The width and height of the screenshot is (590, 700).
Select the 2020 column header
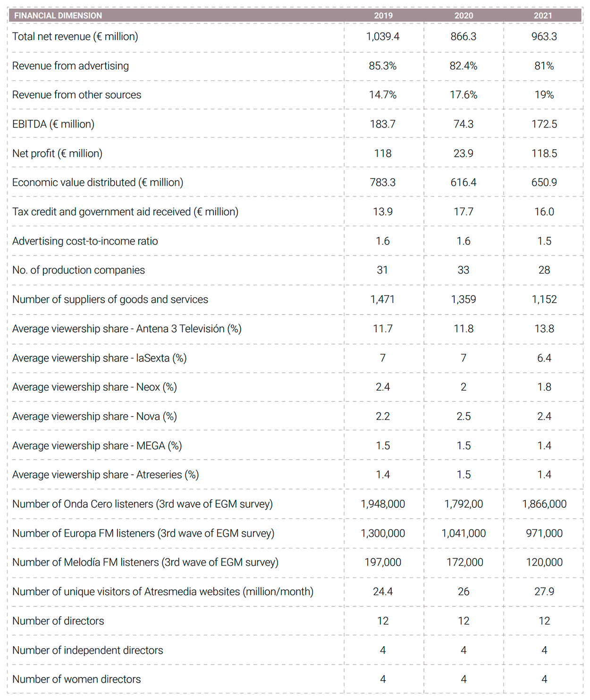click(x=464, y=16)
